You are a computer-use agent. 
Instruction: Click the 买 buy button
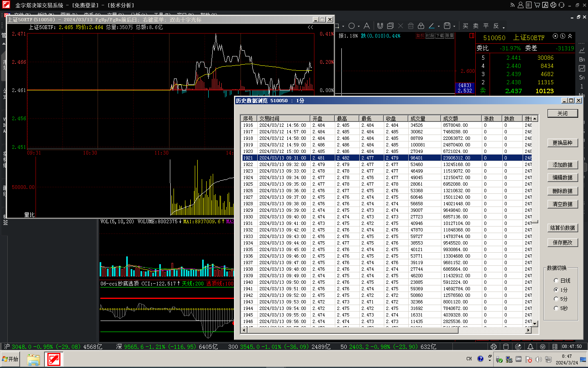pos(465,26)
